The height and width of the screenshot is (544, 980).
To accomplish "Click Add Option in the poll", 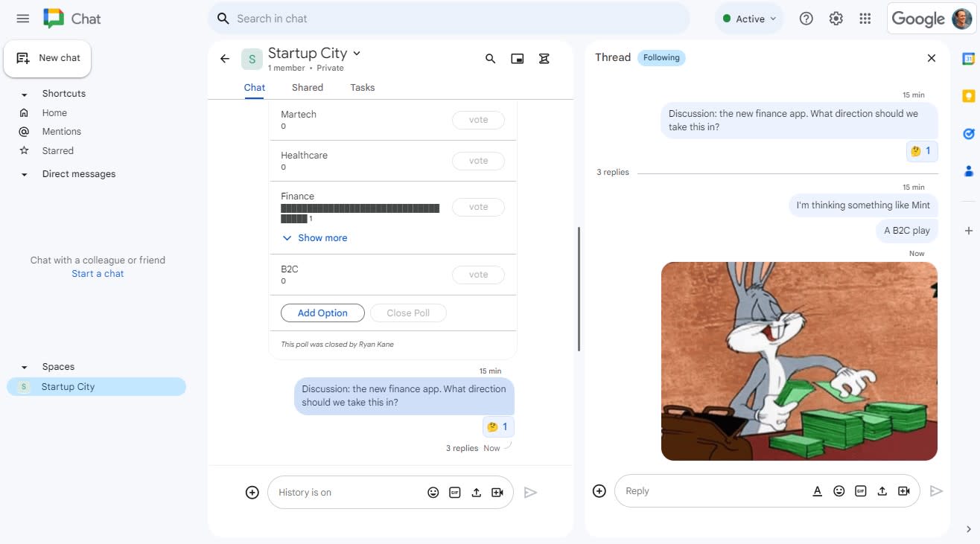I will pyautogui.click(x=322, y=313).
